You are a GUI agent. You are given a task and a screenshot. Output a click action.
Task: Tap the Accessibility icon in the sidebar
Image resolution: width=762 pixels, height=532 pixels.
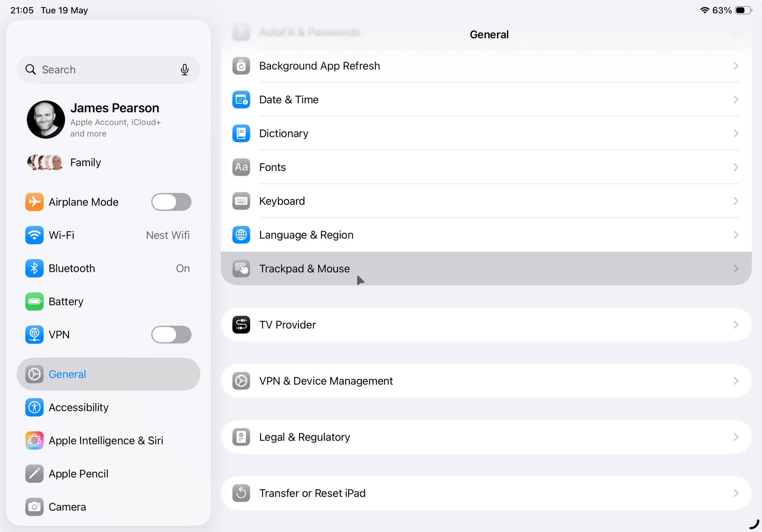pos(34,407)
